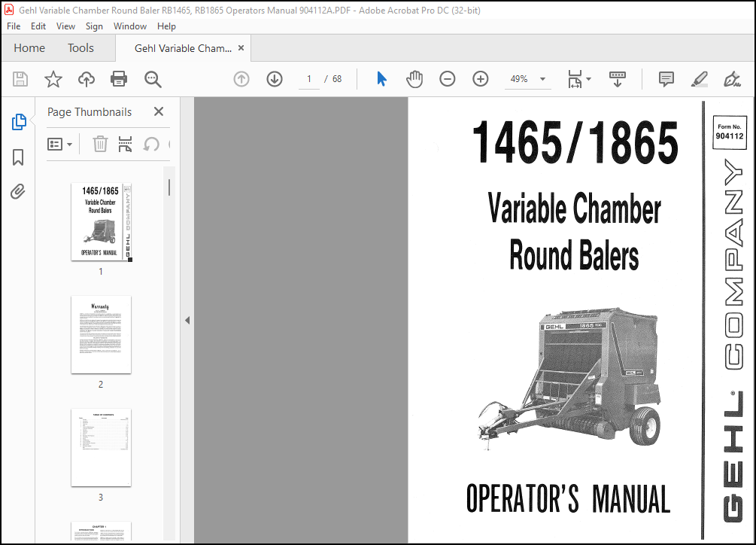Open the Window menu
The width and height of the screenshot is (756, 545).
(130, 26)
